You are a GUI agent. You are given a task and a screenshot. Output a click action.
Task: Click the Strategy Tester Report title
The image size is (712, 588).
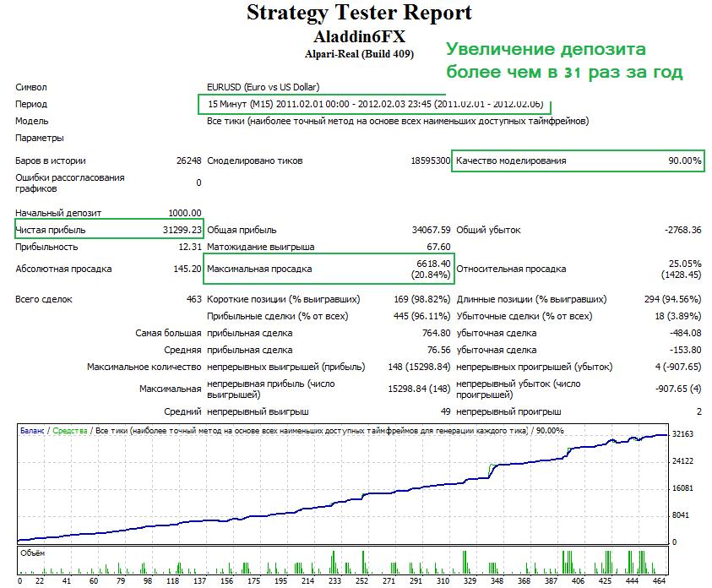pos(359,14)
